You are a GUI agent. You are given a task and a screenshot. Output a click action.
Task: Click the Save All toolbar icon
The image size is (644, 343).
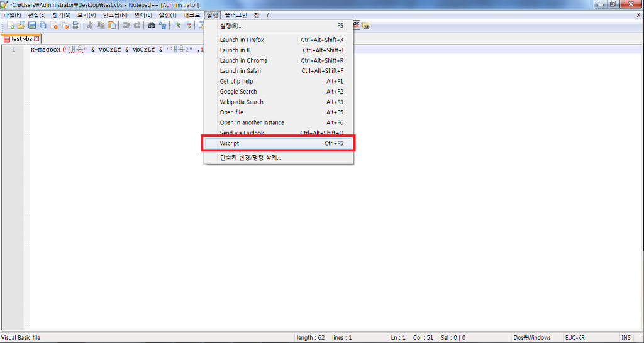point(43,25)
